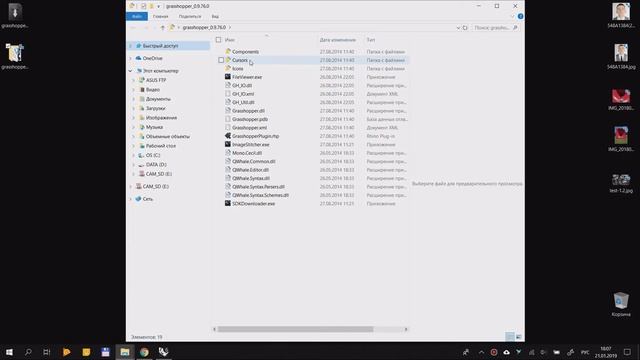640x360 pixels.
Task: Select 'Рабочий стол' in navigation pane
Action: pyautogui.click(x=161, y=146)
